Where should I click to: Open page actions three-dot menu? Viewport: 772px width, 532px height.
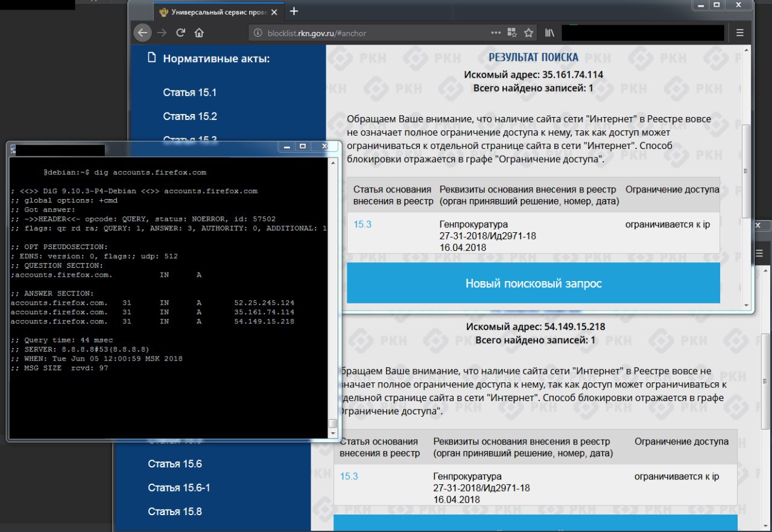pyautogui.click(x=496, y=33)
